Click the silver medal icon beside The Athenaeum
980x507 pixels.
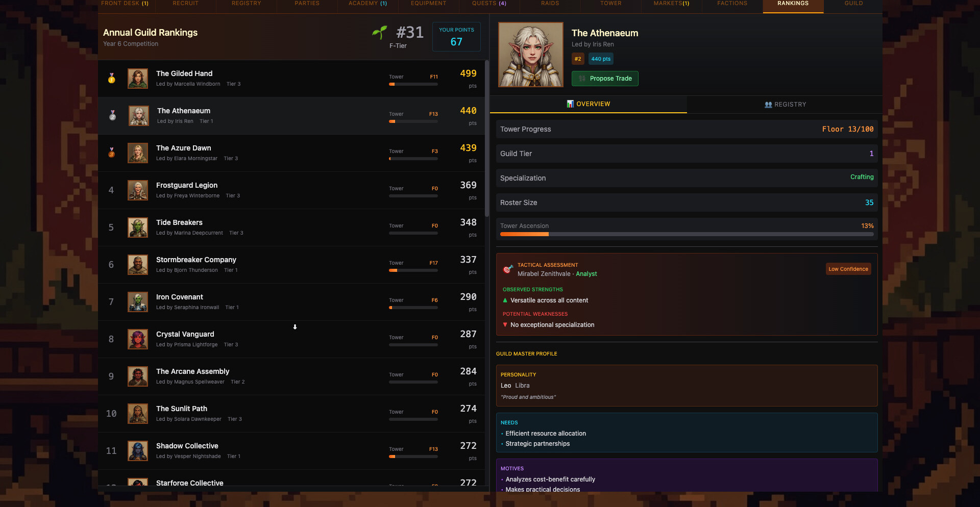[112, 116]
